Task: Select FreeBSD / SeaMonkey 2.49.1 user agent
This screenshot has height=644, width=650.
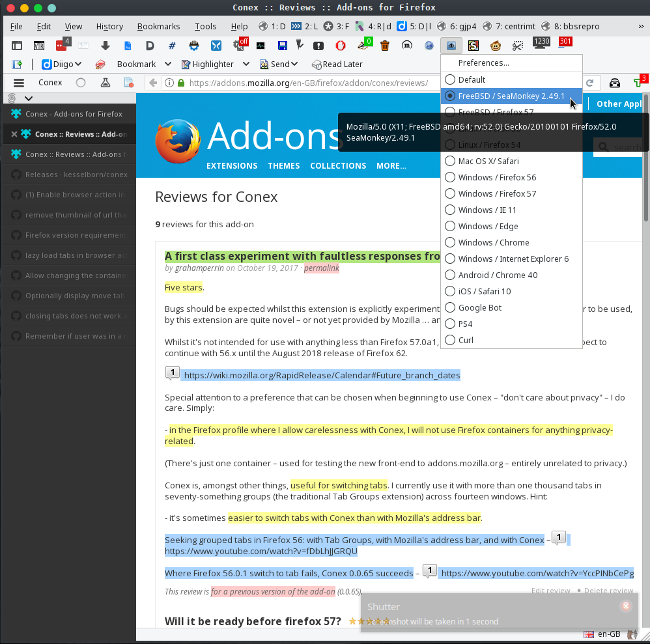Action: click(511, 96)
